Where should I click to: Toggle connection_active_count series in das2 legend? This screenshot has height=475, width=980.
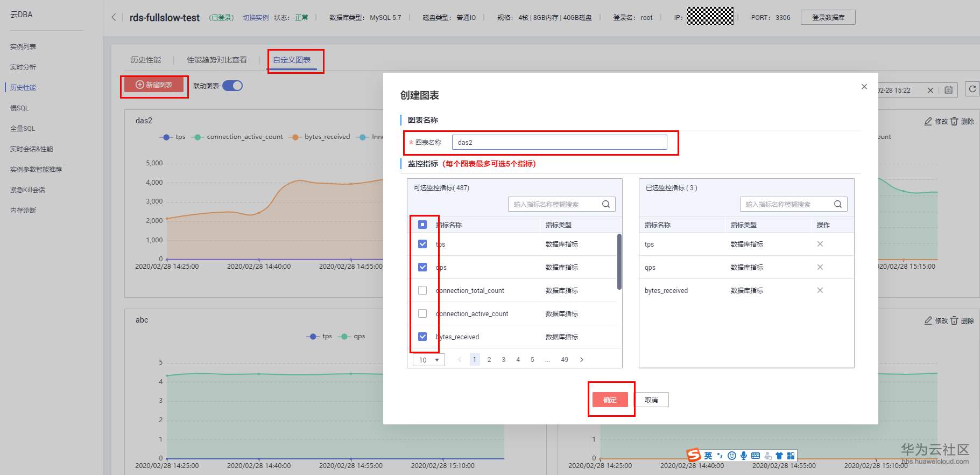[238, 137]
